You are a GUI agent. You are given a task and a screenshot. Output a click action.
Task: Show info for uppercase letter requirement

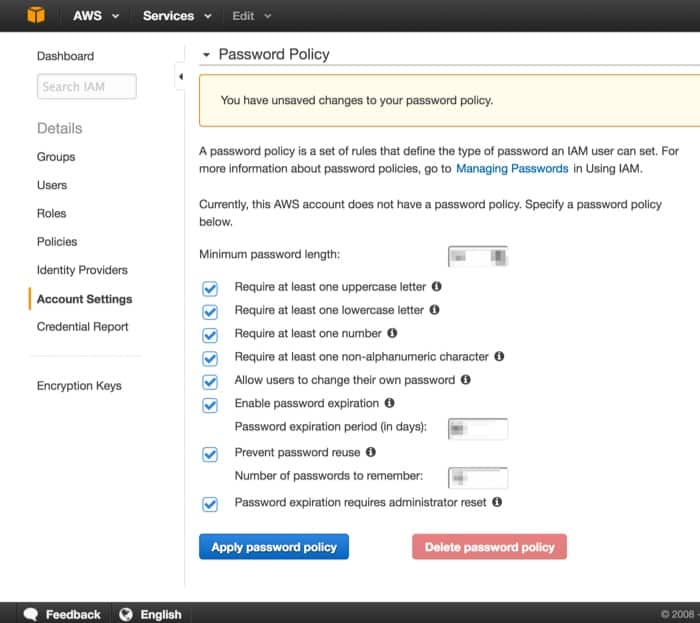[x=437, y=287]
